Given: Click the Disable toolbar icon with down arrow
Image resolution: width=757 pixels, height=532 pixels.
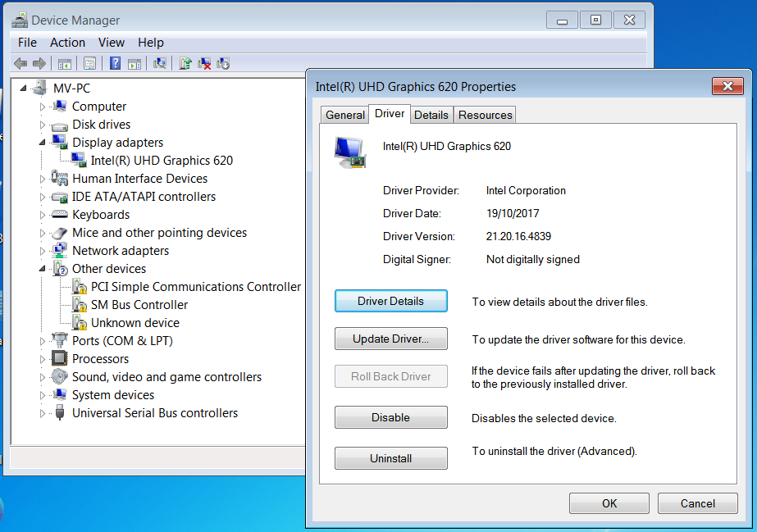Looking at the screenshot, I should pos(223,63).
